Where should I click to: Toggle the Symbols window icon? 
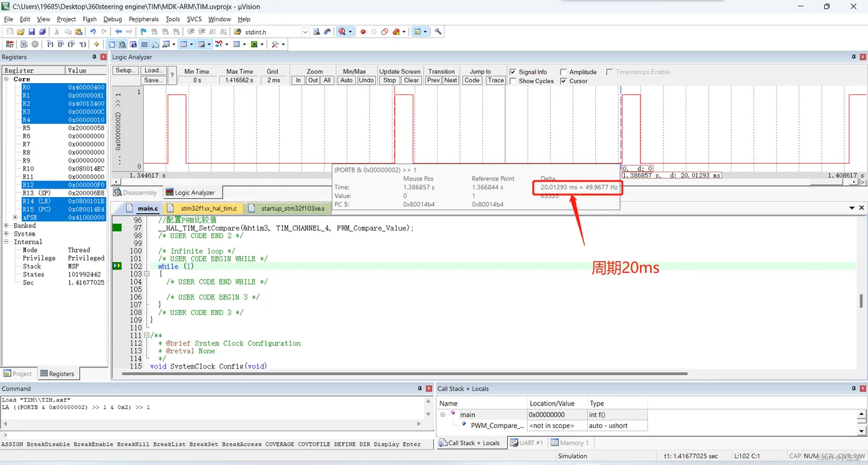[x=133, y=45]
